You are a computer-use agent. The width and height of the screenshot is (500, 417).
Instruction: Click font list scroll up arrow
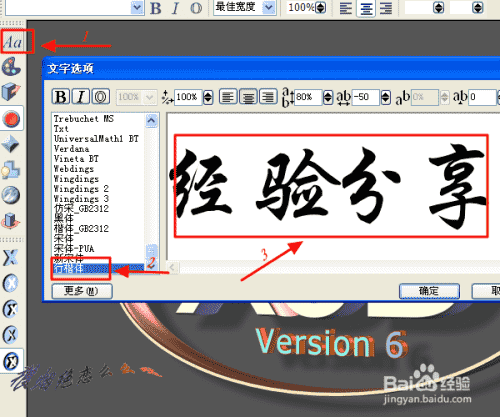(x=152, y=120)
